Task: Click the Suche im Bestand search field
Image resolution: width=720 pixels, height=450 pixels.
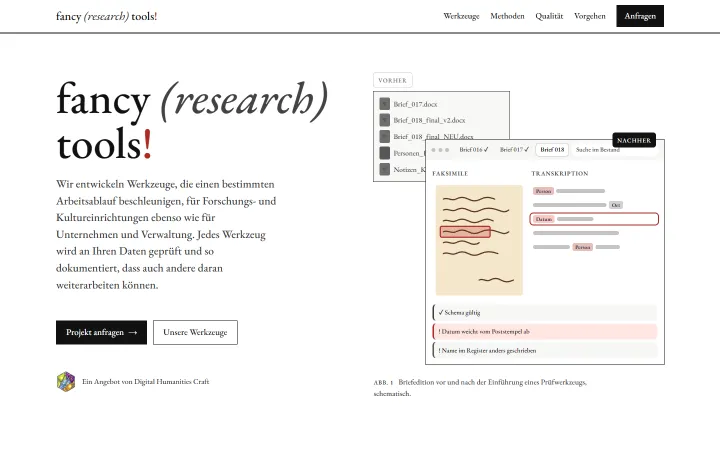Action: 614,150
